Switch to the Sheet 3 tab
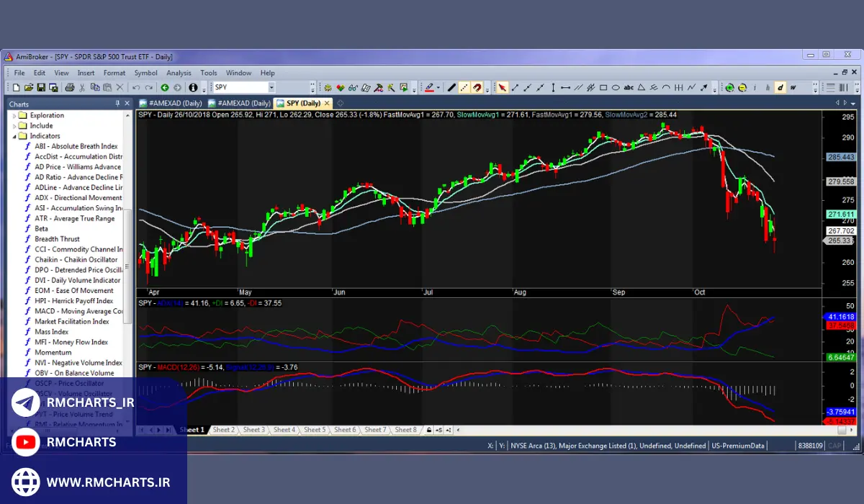 pyautogui.click(x=253, y=430)
